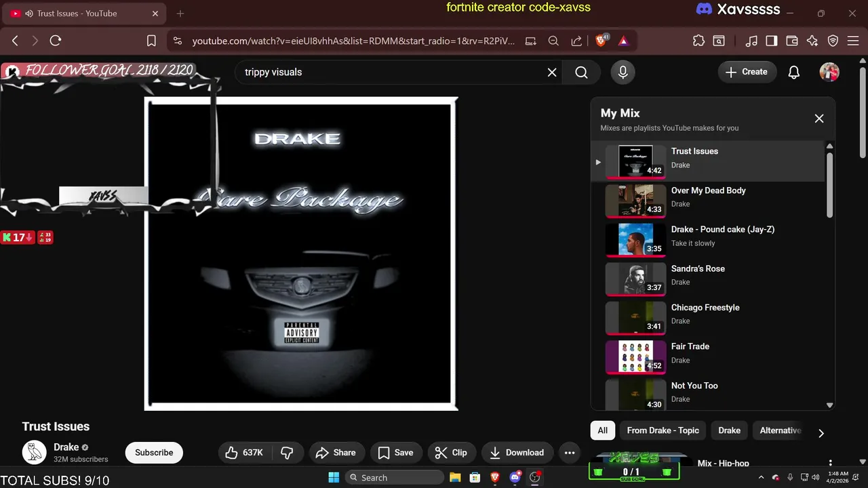Screen dimensions: 868x488
Task: Open Microsoft Store from taskbar
Action: [x=475, y=477]
